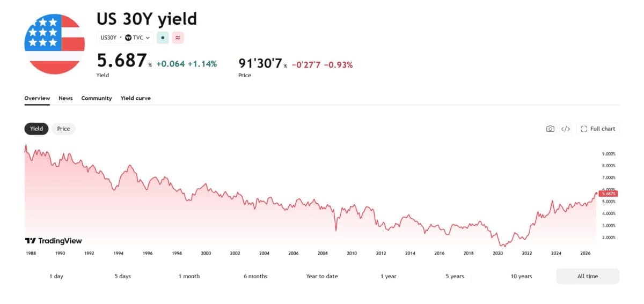
Task: Select the 10 years range
Action: pyautogui.click(x=521, y=276)
